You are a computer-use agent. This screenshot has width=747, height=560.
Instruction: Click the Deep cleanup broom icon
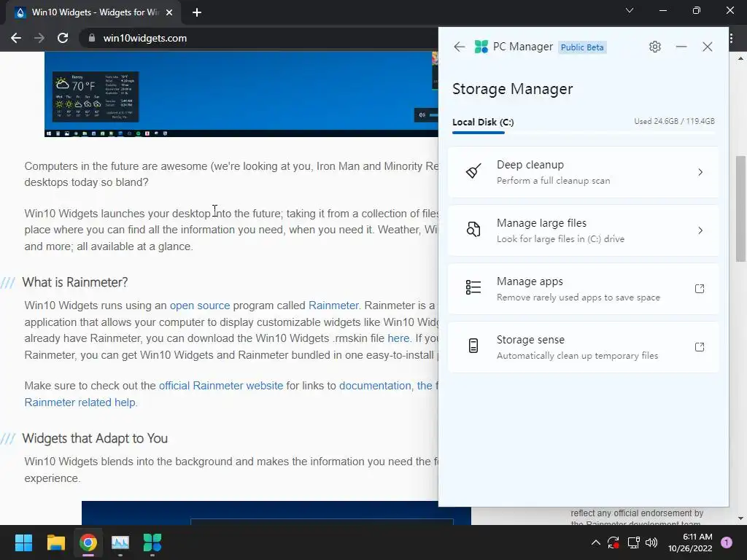coord(473,172)
